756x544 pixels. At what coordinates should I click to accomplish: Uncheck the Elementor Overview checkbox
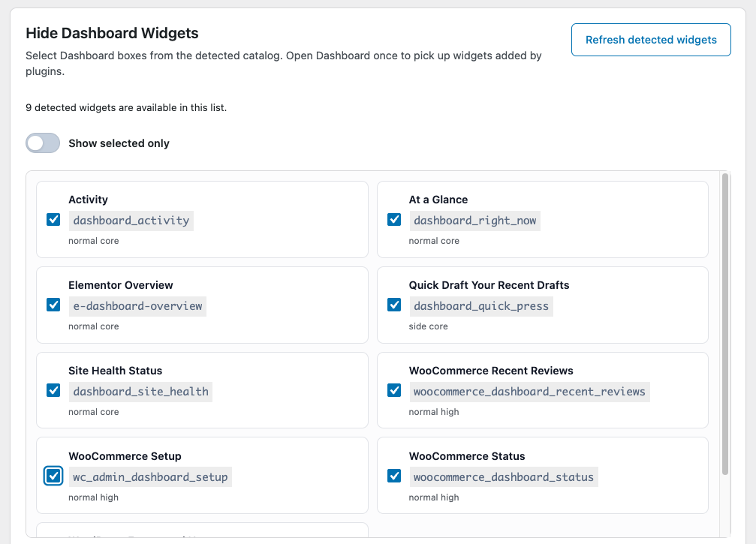tap(53, 305)
